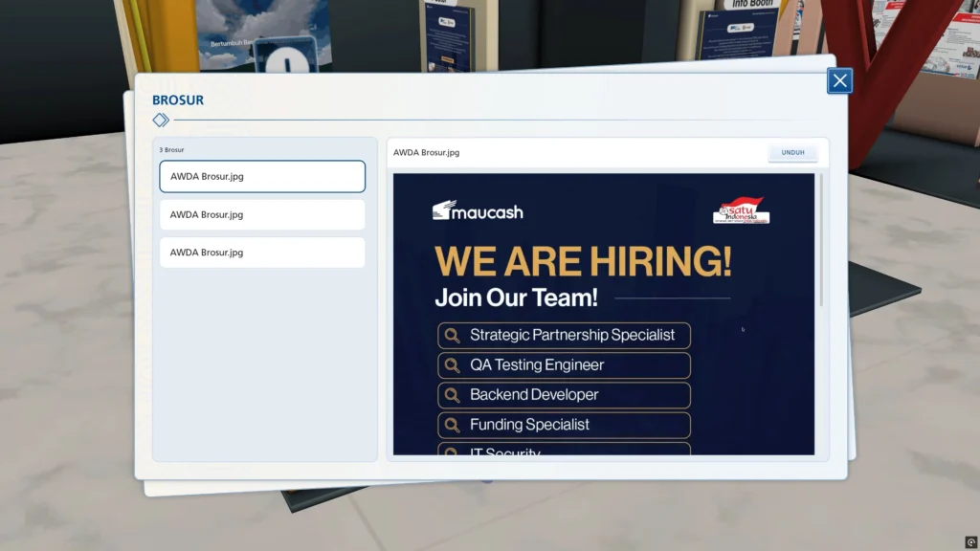Close the Brosur dialog with the X
The image size is (980, 551).
point(839,81)
